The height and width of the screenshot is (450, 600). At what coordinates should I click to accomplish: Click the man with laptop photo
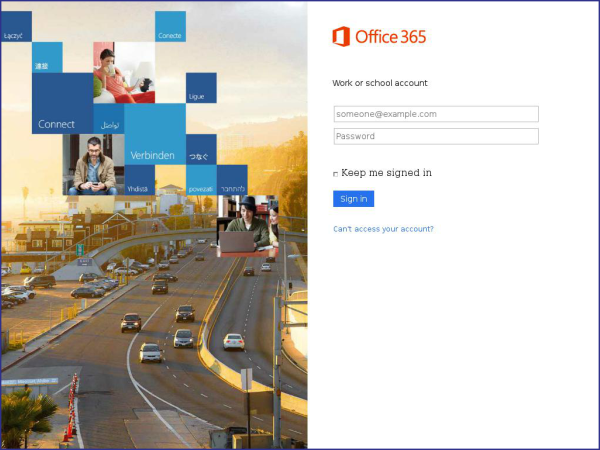point(248,226)
